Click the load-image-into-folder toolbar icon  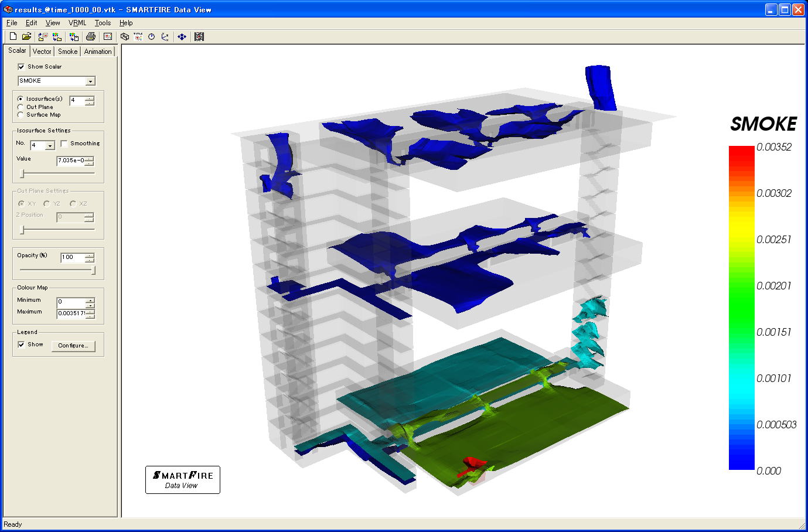[43, 36]
